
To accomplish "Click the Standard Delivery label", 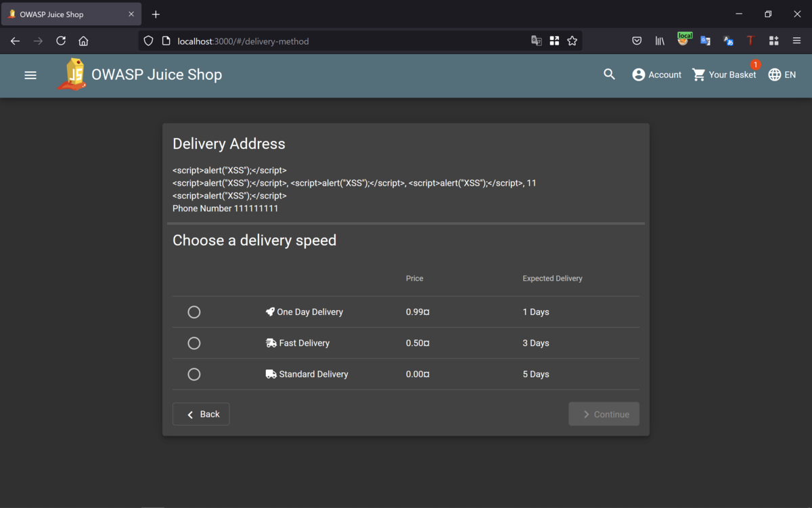I will tap(314, 375).
